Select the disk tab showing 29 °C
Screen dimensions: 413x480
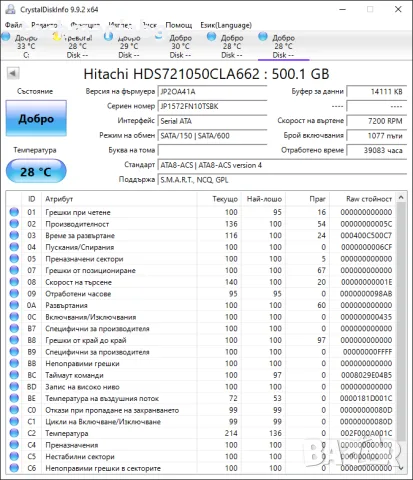(129, 46)
